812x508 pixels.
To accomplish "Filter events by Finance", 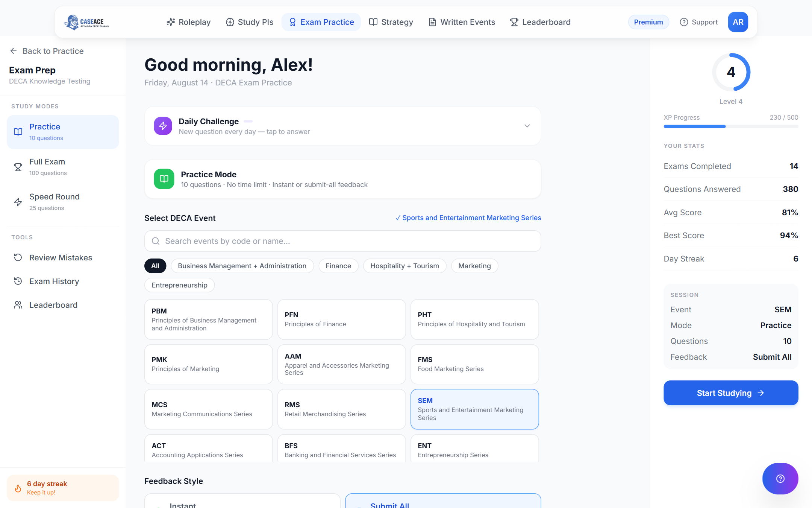I will point(338,266).
